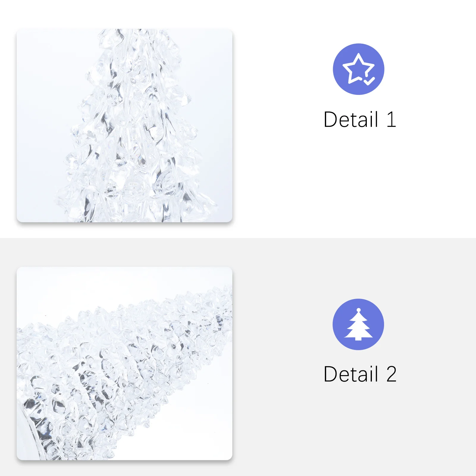476x476 pixels.
Task: Open the upright crystal tree photo
Action: pos(124,126)
